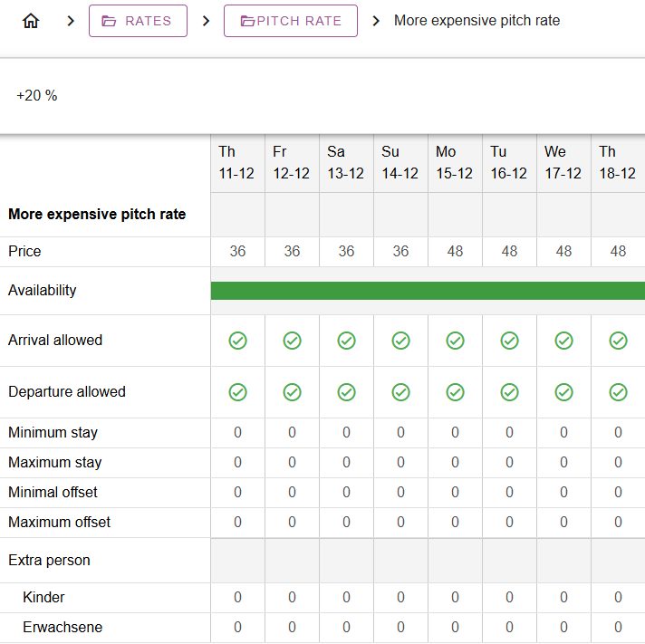Viewport: 645px width, 644px height.
Task: Click the green availability bar
Action: pos(428,291)
